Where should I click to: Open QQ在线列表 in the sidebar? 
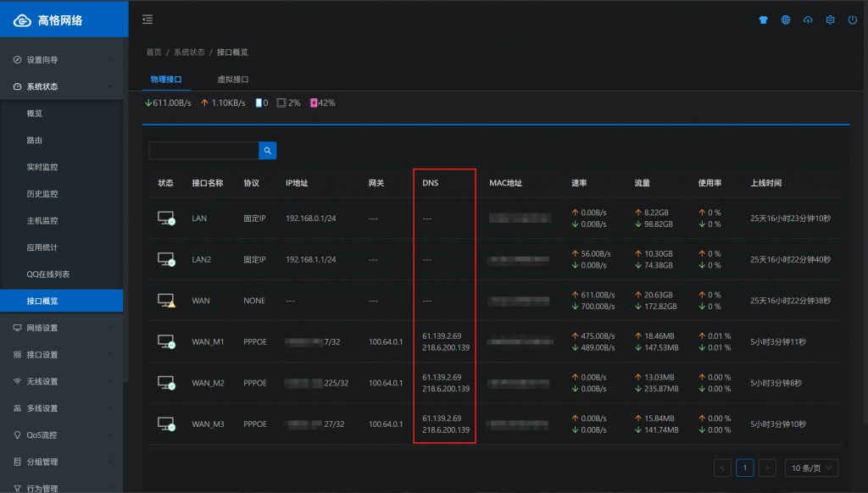[x=48, y=274]
